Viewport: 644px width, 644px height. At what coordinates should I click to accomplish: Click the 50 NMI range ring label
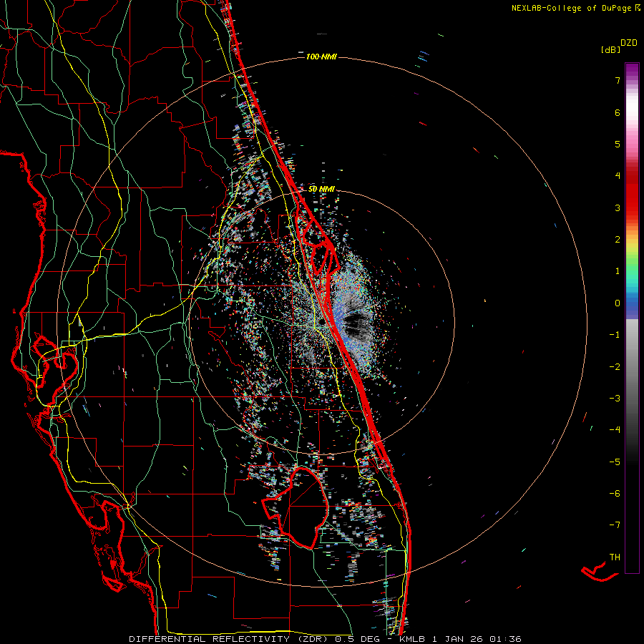point(321,189)
